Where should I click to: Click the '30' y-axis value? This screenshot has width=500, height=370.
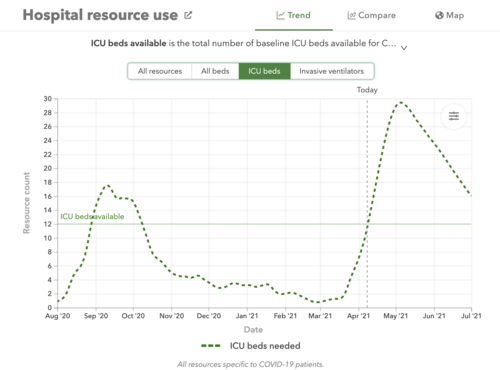(48, 99)
